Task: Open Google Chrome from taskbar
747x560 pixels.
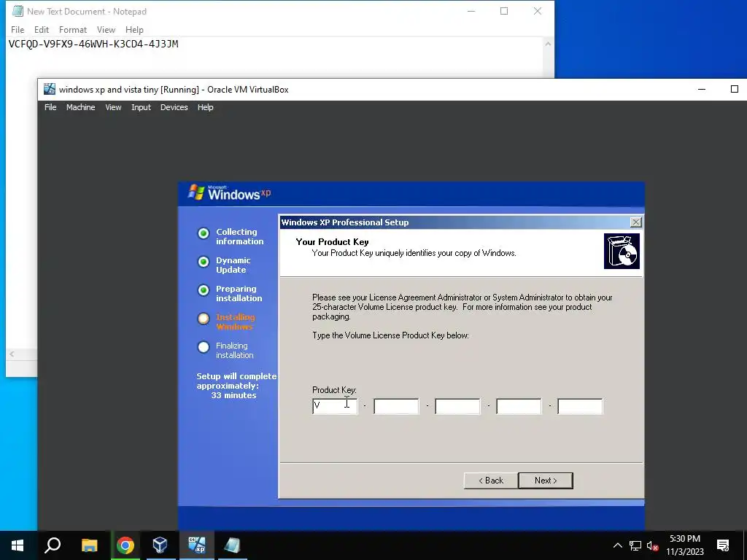Action: click(125, 545)
